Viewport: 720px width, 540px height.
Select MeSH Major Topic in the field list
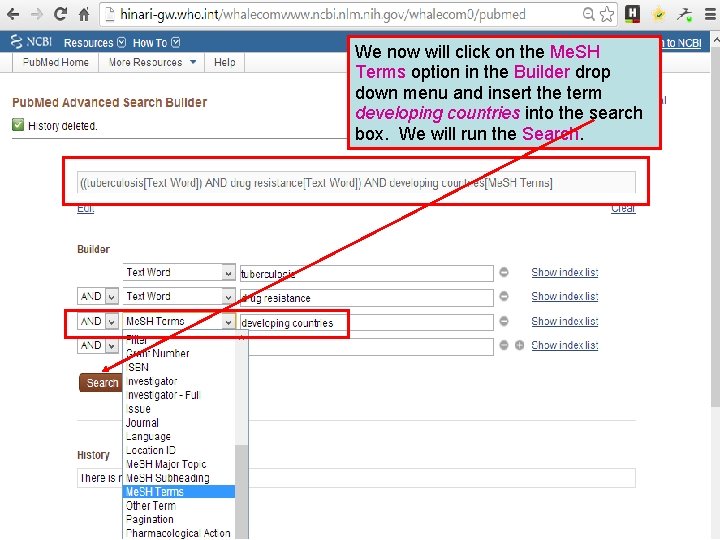coord(179,464)
